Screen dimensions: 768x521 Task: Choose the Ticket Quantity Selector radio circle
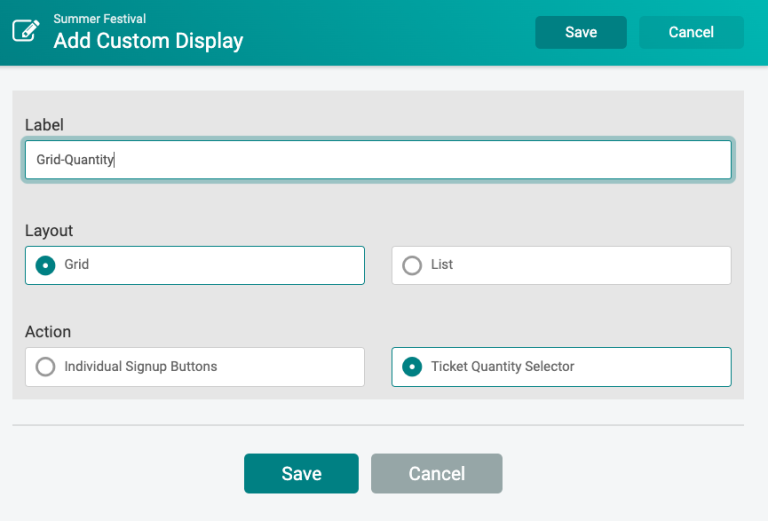pos(412,367)
